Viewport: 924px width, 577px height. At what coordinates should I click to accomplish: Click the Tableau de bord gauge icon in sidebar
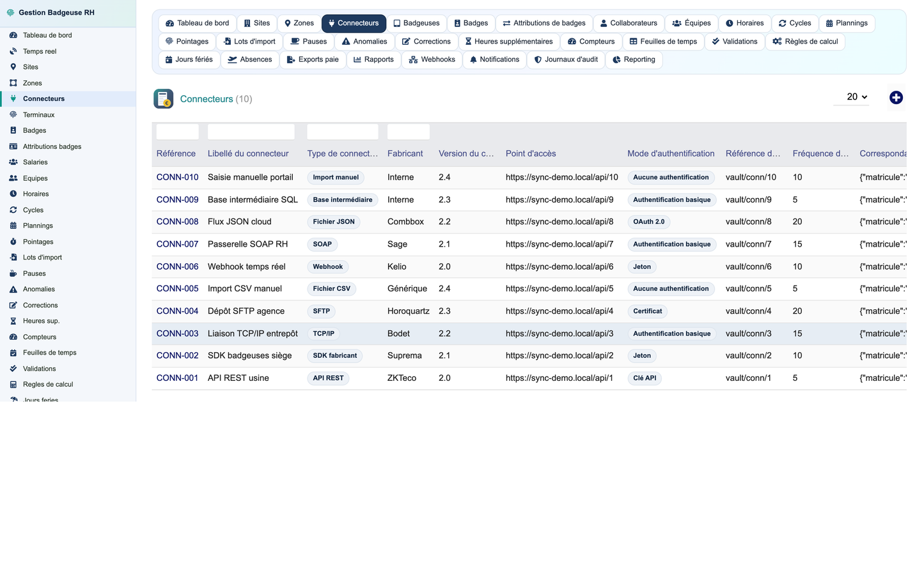point(13,35)
